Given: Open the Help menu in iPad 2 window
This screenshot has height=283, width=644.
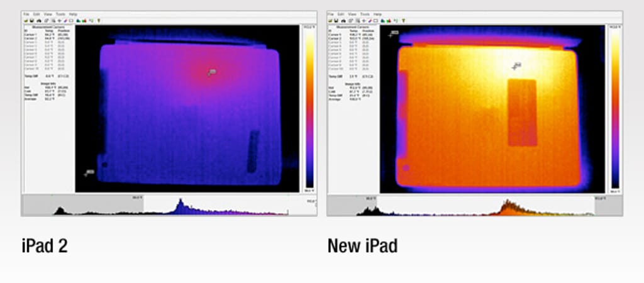Looking at the screenshot, I should 73,14.
